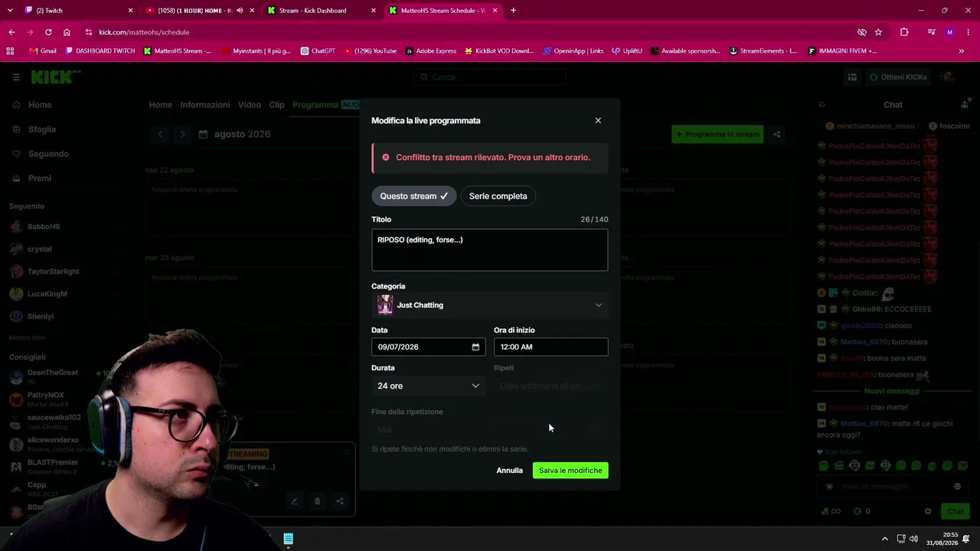Click the share icon on stream card
The image size is (980, 551).
point(340,501)
